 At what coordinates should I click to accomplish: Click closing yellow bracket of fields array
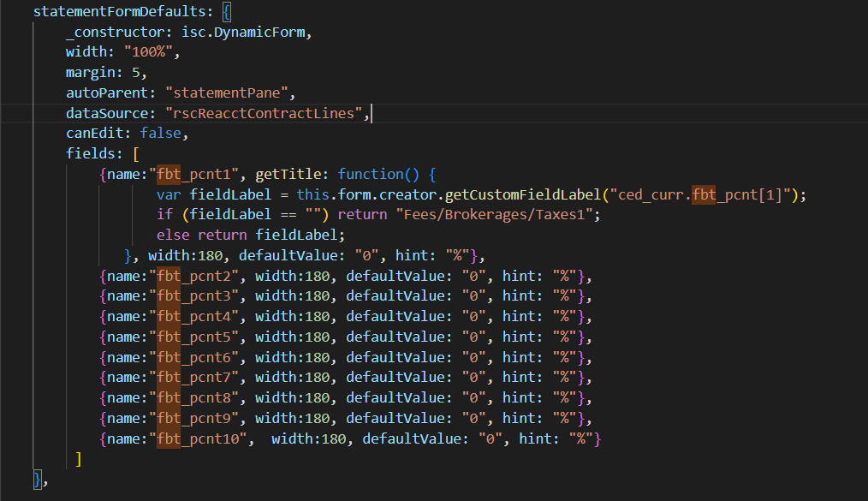(x=79, y=459)
